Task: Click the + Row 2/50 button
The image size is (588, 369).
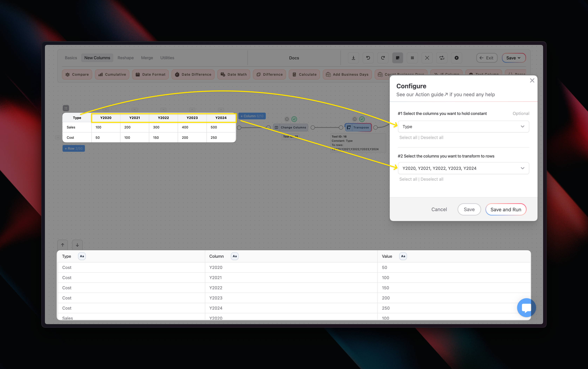Action: (74, 149)
